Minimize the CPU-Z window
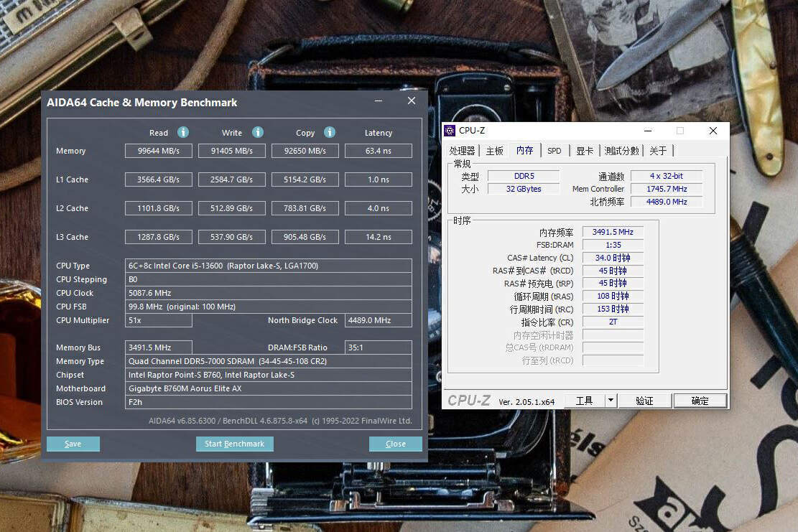This screenshot has width=798, height=532. [647, 131]
